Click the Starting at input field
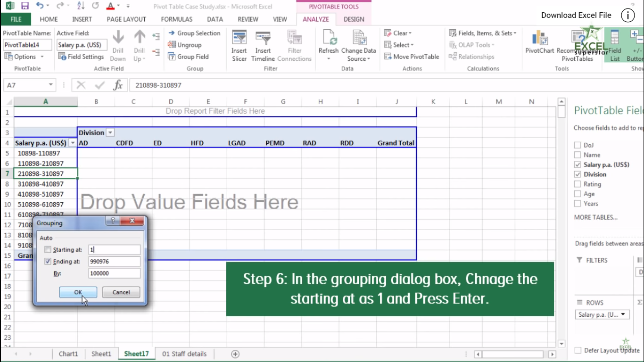Viewport: 644px width, 362px height. point(114,250)
